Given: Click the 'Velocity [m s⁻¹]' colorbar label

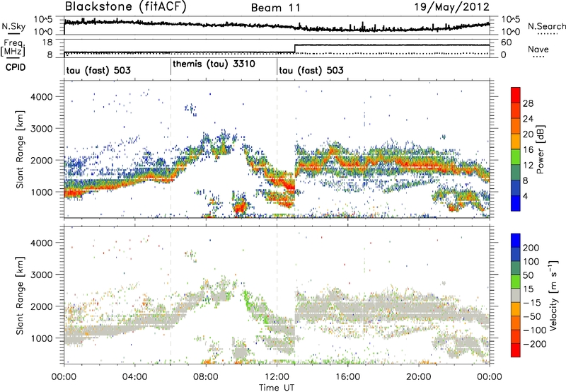Looking at the screenshot, I should point(553,295).
